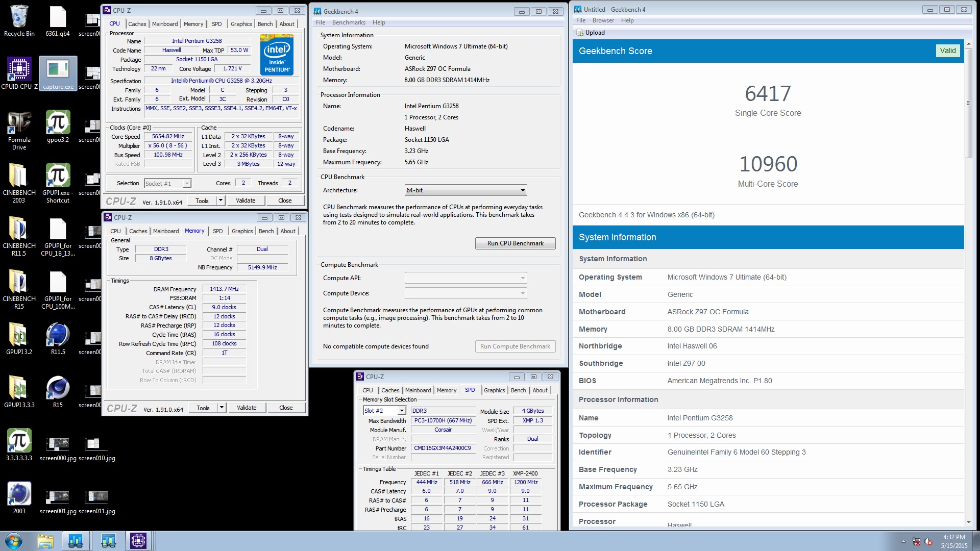Open the screen010.jpg image file
Screen dimensions: 980x551
[x=96, y=449]
